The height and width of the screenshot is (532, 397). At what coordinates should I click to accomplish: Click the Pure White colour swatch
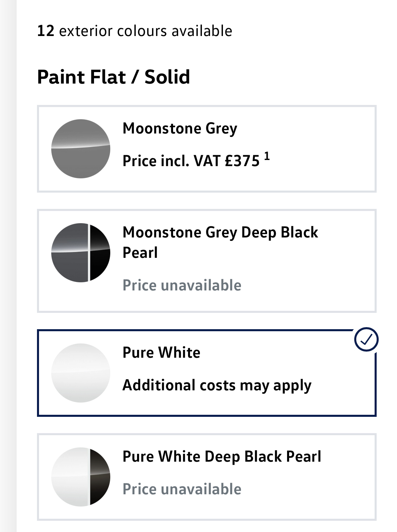click(x=81, y=373)
